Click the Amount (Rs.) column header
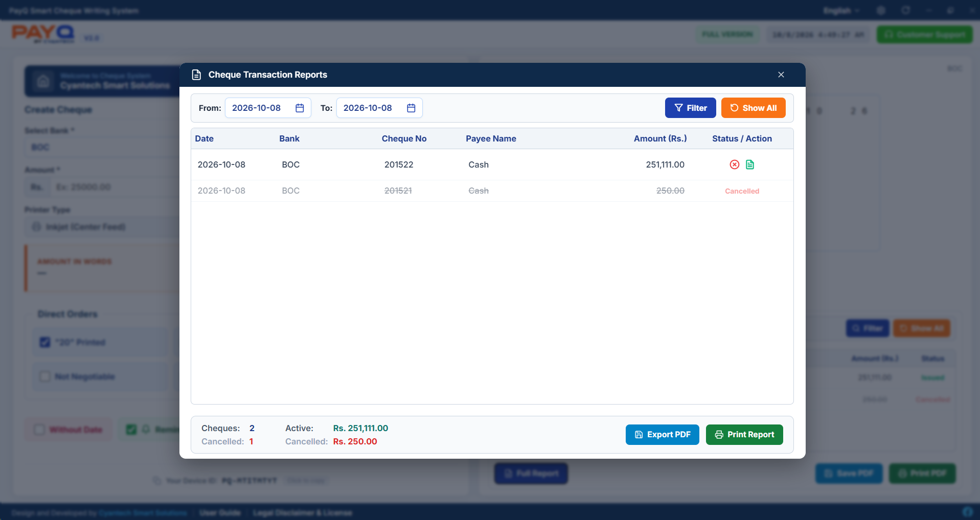This screenshot has width=980, height=520. [660, 138]
